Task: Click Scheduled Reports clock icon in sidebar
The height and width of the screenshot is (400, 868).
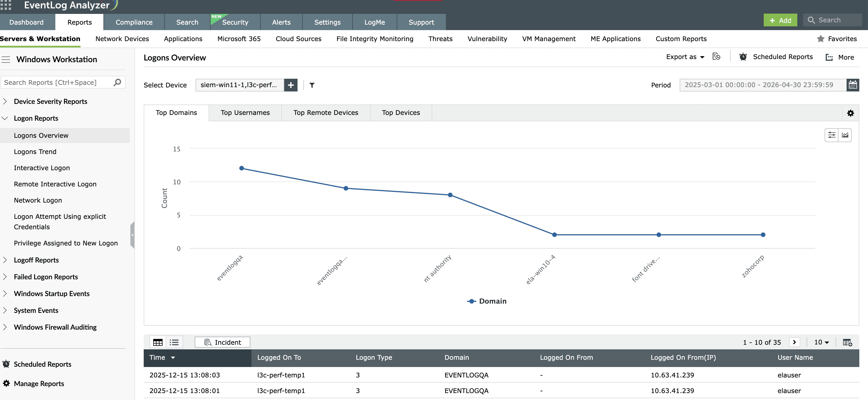Action: 6,364
